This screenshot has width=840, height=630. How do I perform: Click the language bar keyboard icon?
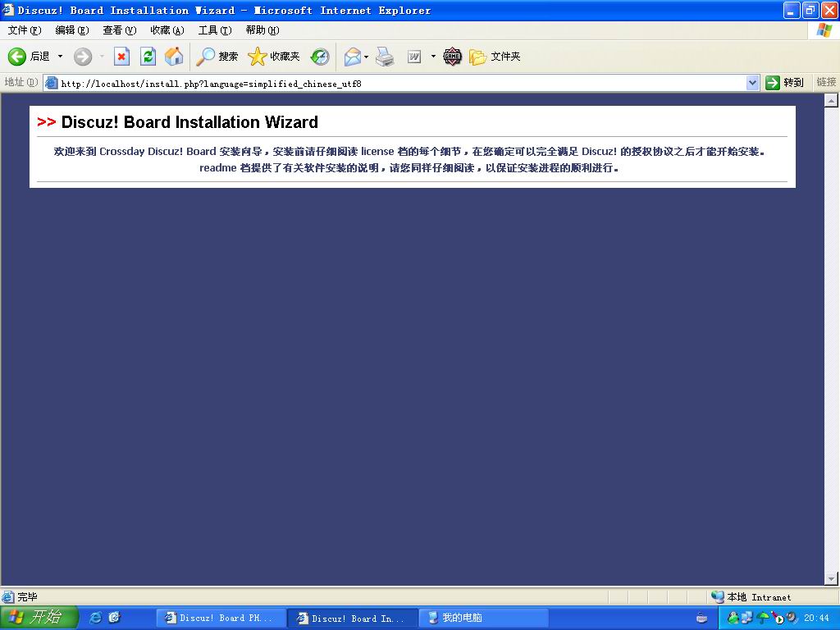(x=701, y=619)
